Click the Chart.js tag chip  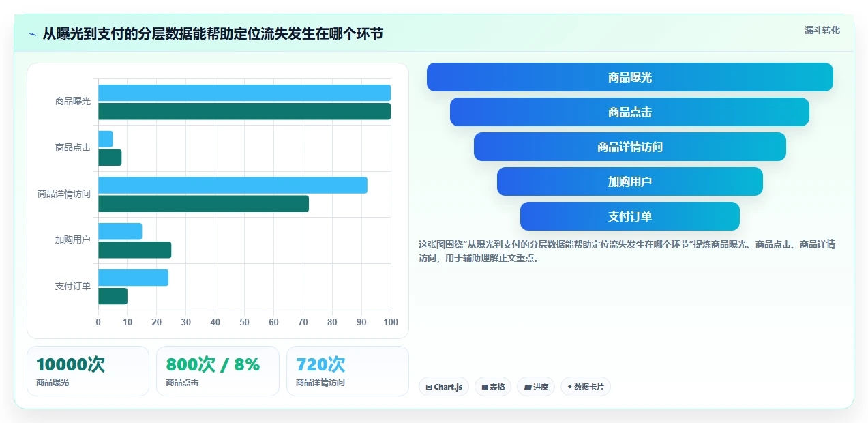[444, 387]
